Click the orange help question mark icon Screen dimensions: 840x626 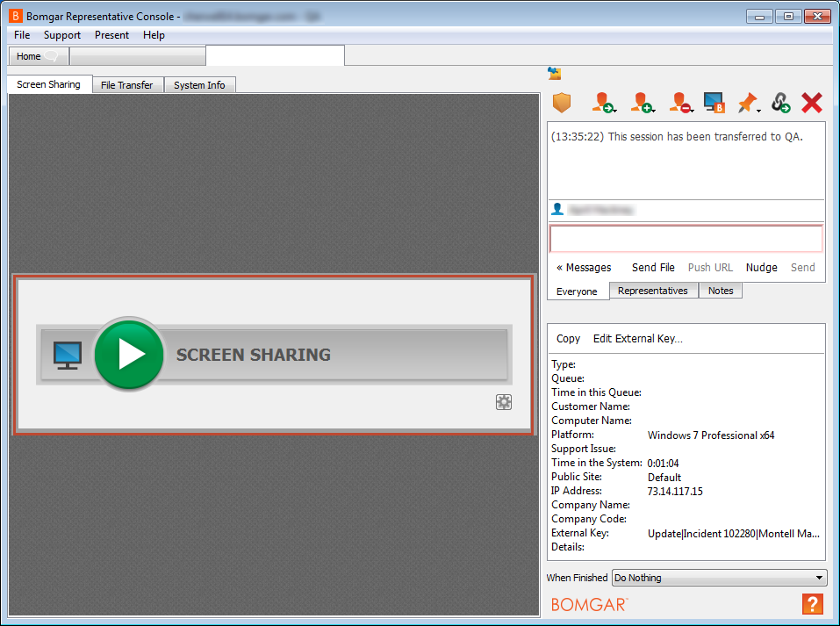812,604
